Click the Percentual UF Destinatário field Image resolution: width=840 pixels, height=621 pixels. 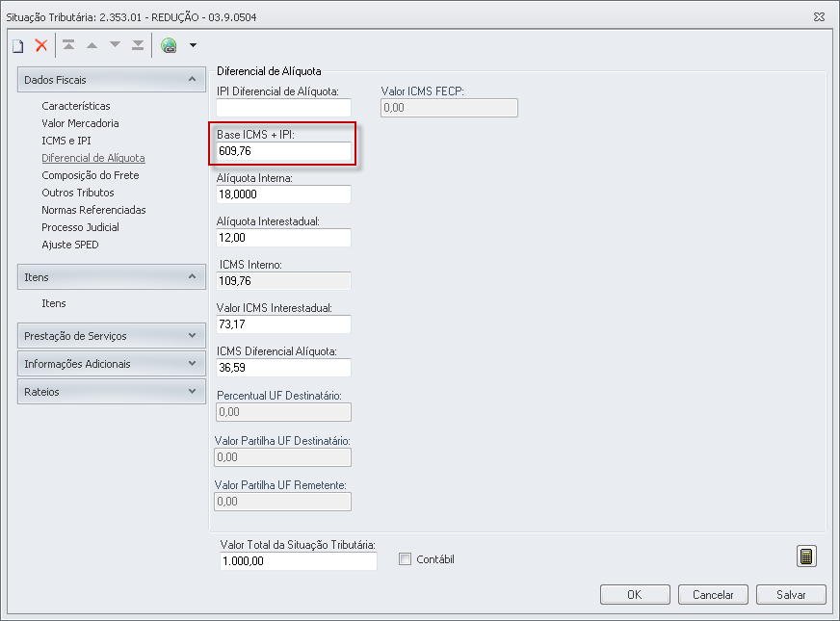[283, 412]
